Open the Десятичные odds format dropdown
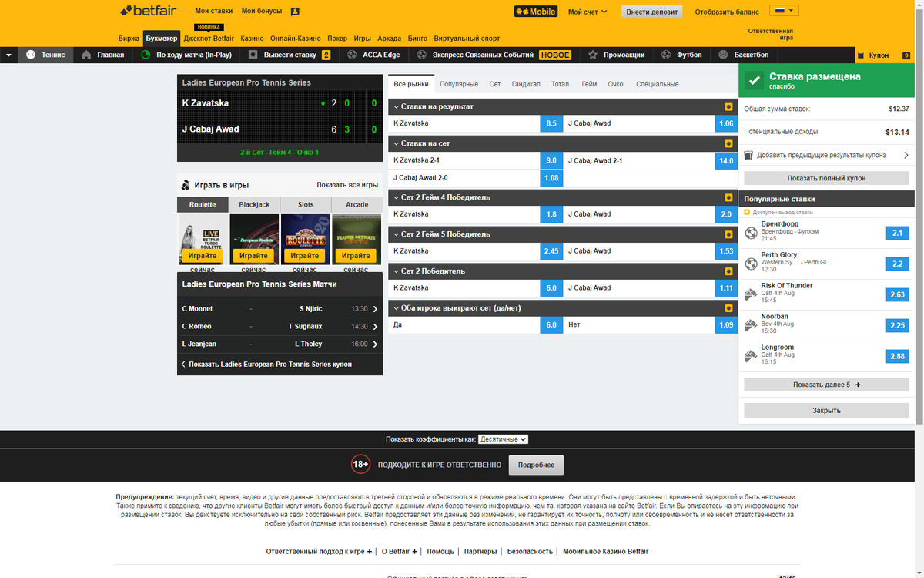Screen dimensions: 924x578 pyautogui.click(x=503, y=439)
